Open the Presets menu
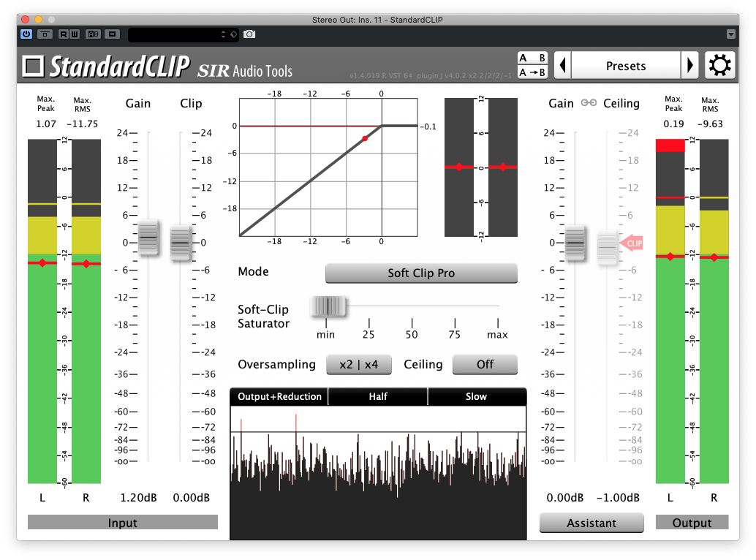The image size is (756, 560). (626, 66)
